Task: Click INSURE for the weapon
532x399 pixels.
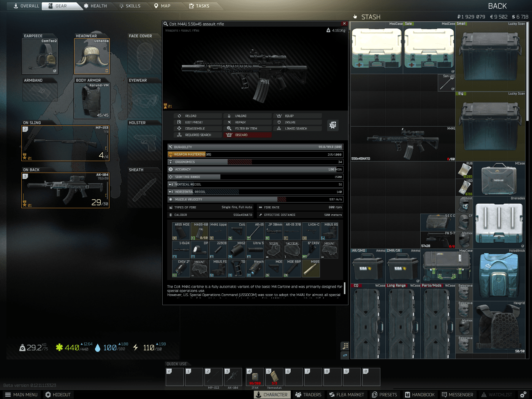Action: (298, 122)
